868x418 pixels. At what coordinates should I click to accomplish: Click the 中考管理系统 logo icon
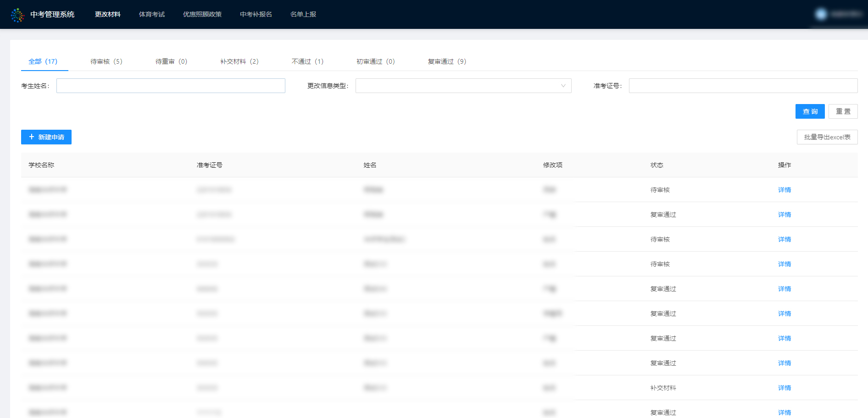pos(17,15)
